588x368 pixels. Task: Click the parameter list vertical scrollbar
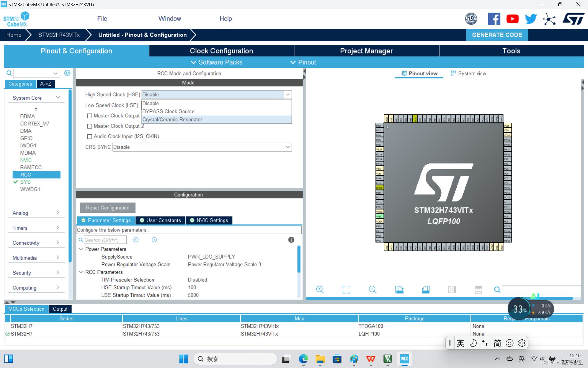click(299, 259)
